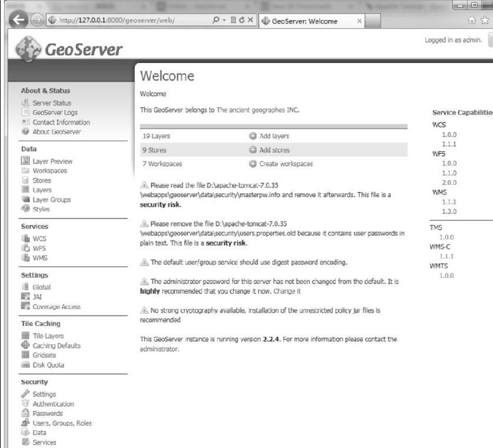This screenshot has width=493, height=448.
Task: Click the Global settings icon
Action: click(x=25, y=287)
